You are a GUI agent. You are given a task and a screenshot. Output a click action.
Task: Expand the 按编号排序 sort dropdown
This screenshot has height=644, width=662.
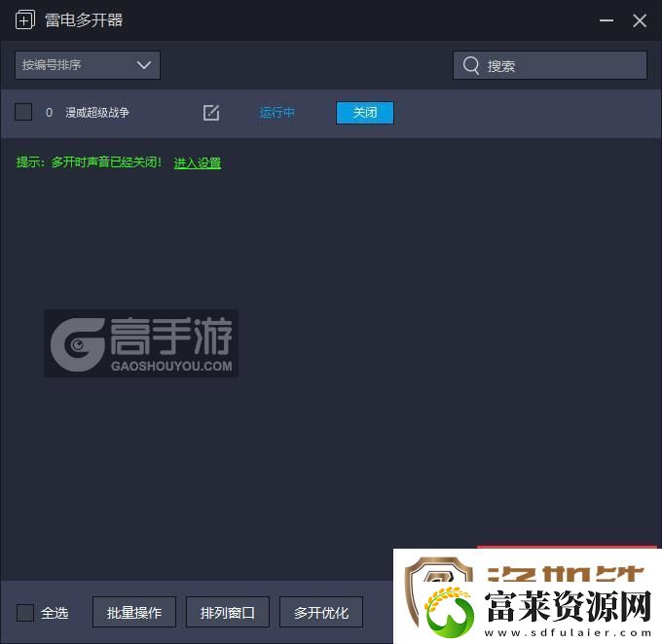click(88, 65)
